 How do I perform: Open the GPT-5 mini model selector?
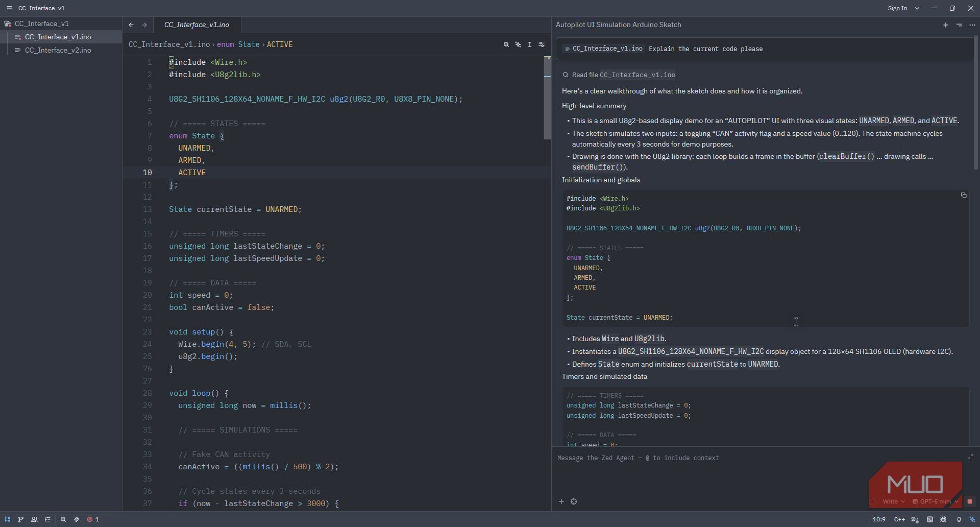point(936,501)
